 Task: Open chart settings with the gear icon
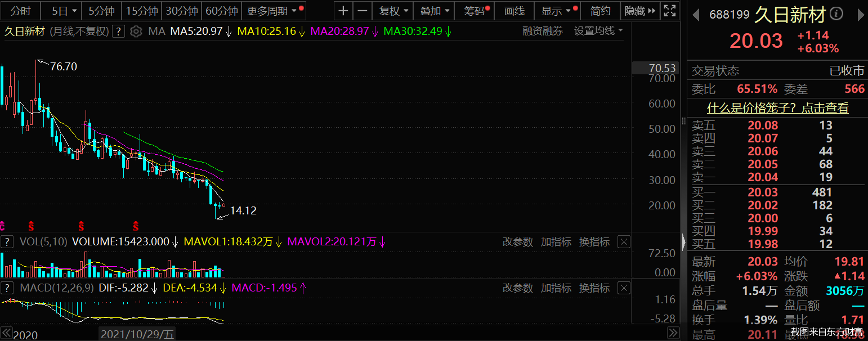pos(136,32)
